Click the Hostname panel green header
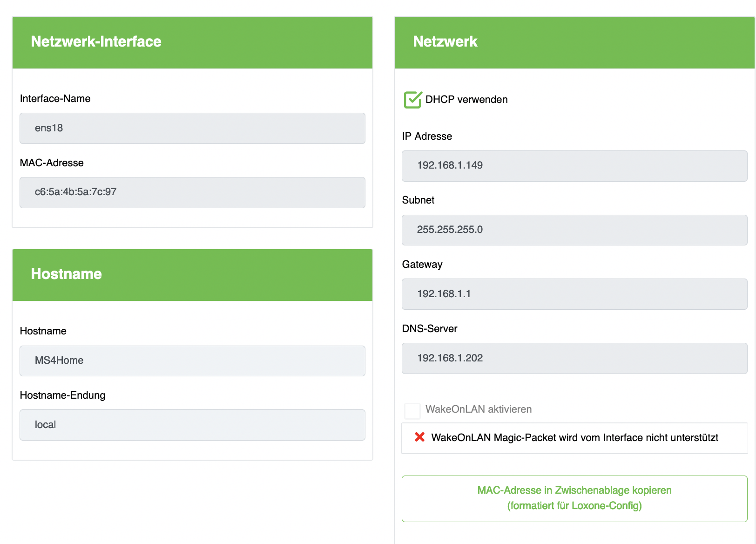This screenshot has width=756, height=544. coord(192,275)
